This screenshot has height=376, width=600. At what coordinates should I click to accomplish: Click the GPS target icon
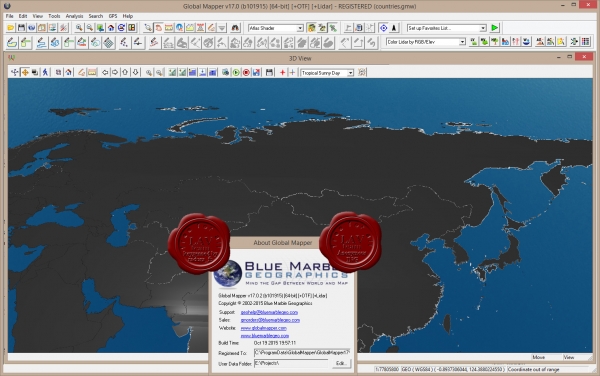click(x=383, y=28)
